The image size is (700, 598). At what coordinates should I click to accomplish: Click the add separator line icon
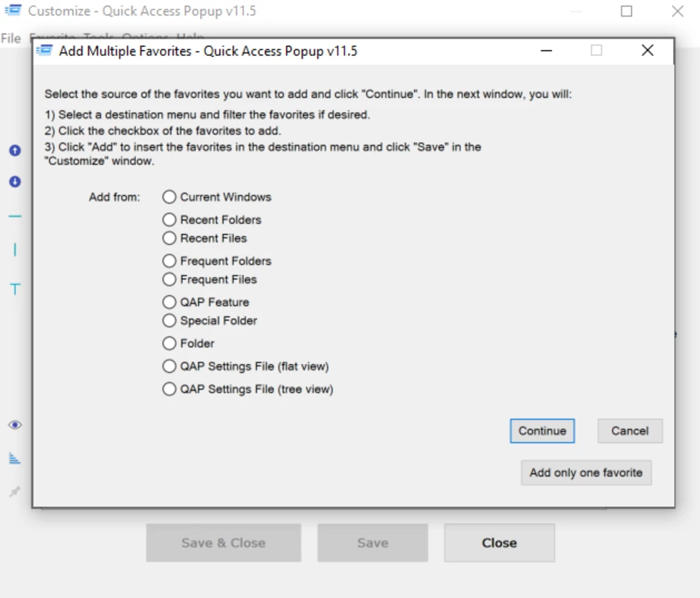coord(15,217)
